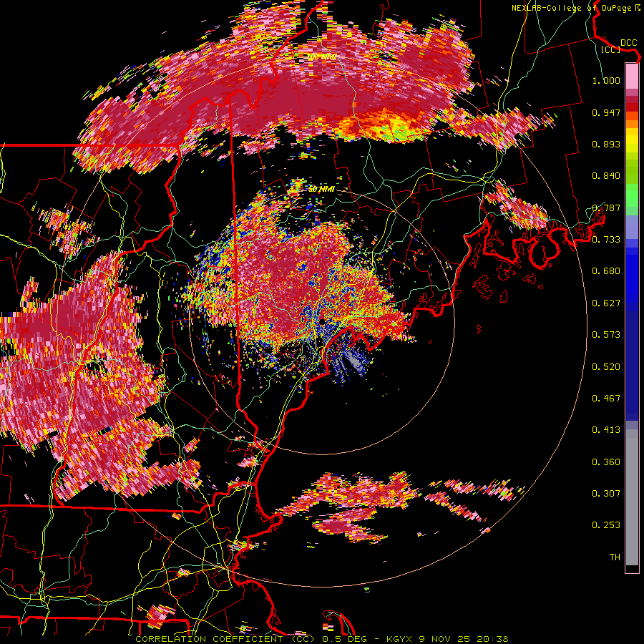
Task: Select the 0.787 legend value
Action: point(606,208)
